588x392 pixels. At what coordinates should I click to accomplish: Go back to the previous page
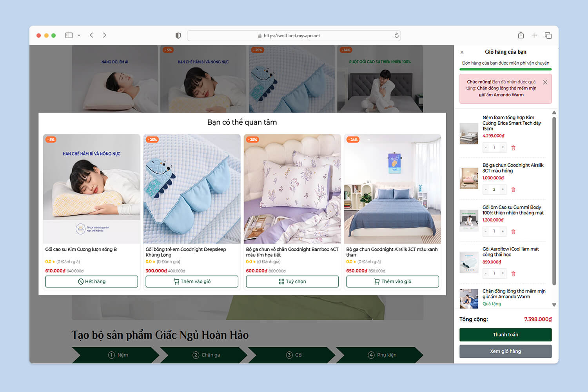(91, 35)
